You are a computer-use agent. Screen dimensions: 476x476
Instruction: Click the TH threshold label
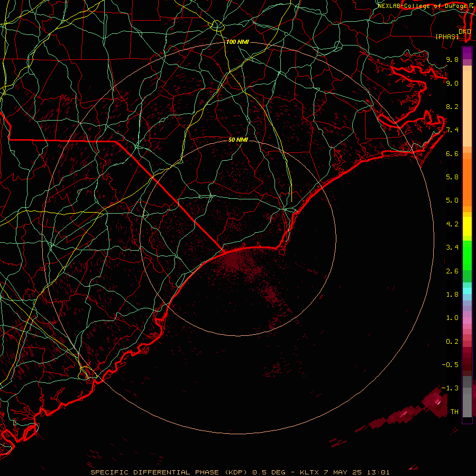454,412
